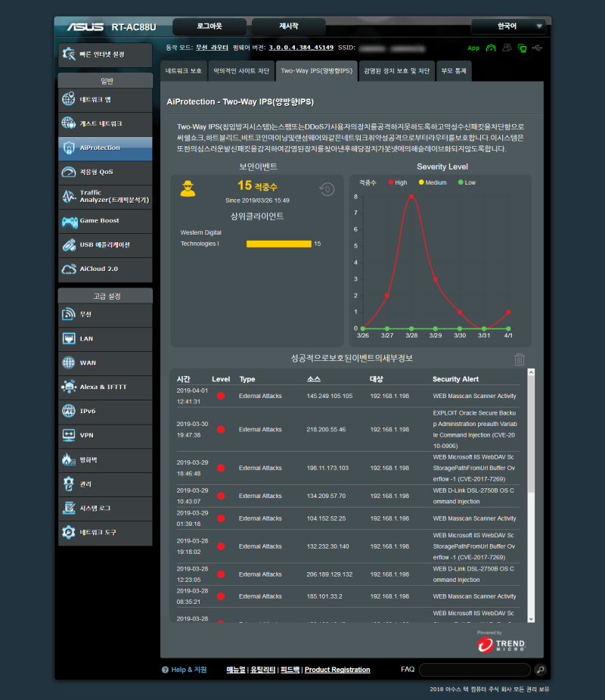
Task: Select AiProtection shield icon in sidebar
Action: click(x=69, y=148)
